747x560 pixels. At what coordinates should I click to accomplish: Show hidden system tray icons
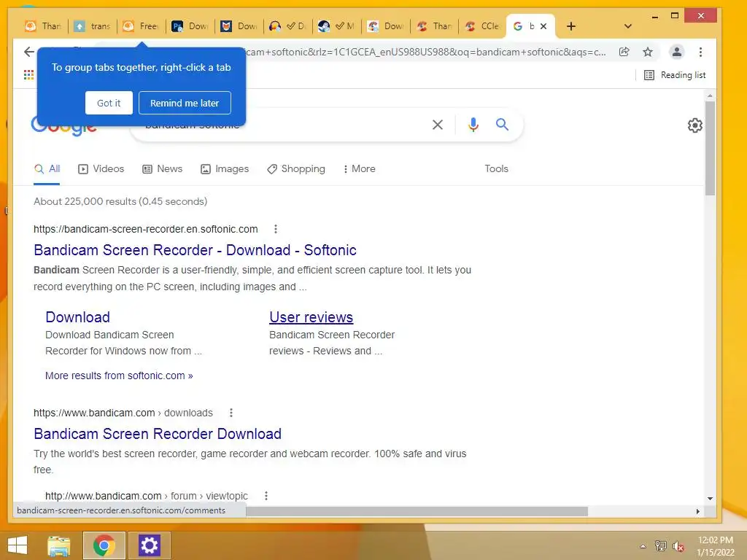643,545
